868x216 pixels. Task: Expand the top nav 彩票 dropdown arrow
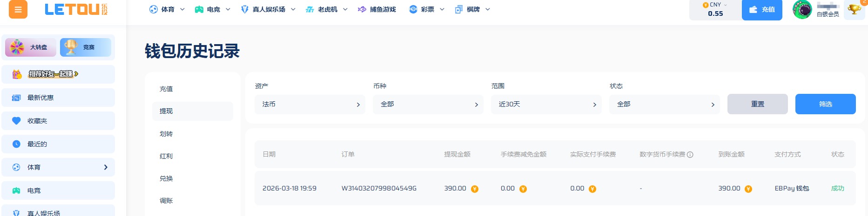coord(442,9)
